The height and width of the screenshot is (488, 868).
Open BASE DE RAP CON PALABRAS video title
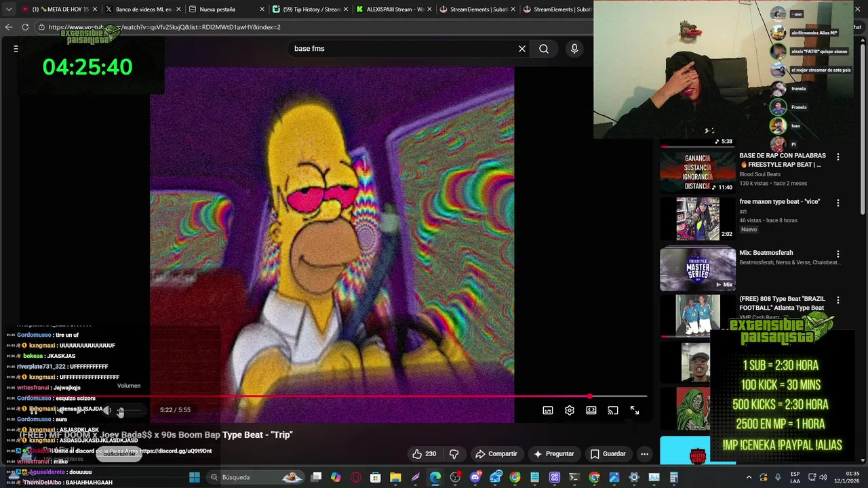(x=783, y=160)
